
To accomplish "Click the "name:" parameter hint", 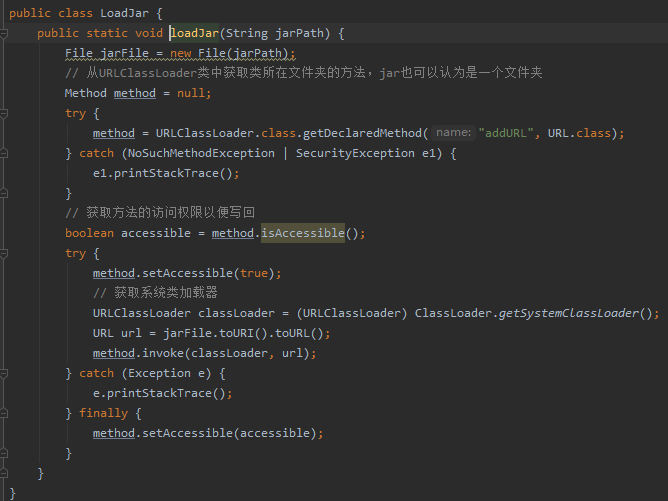I will click(x=454, y=133).
